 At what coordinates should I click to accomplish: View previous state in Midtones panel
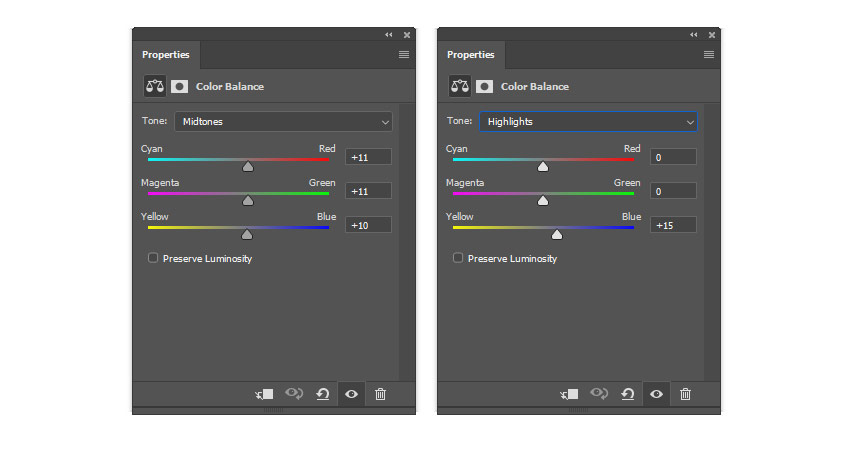click(x=294, y=393)
